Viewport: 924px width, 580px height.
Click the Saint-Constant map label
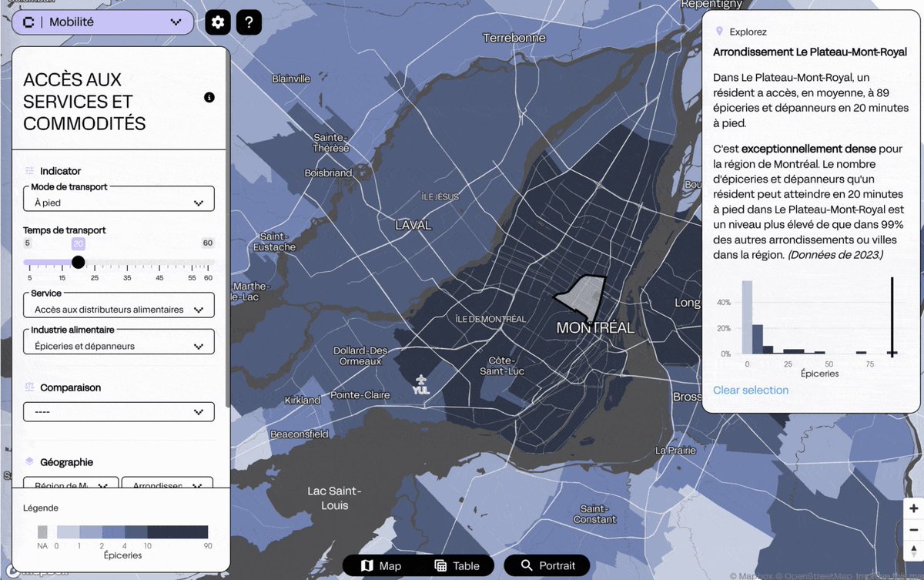(594, 514)
